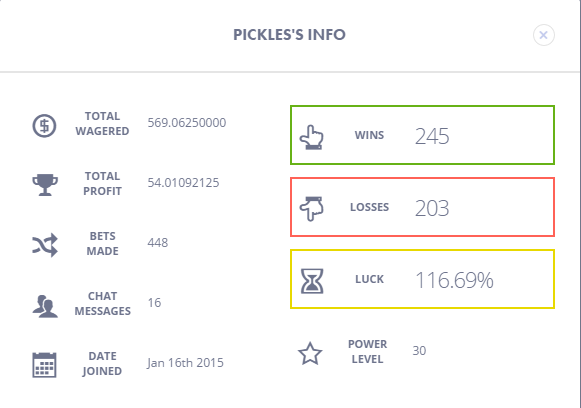Close the Pickles's Info dialog
This screenshot has height=408, width=581.
point(544,35)
